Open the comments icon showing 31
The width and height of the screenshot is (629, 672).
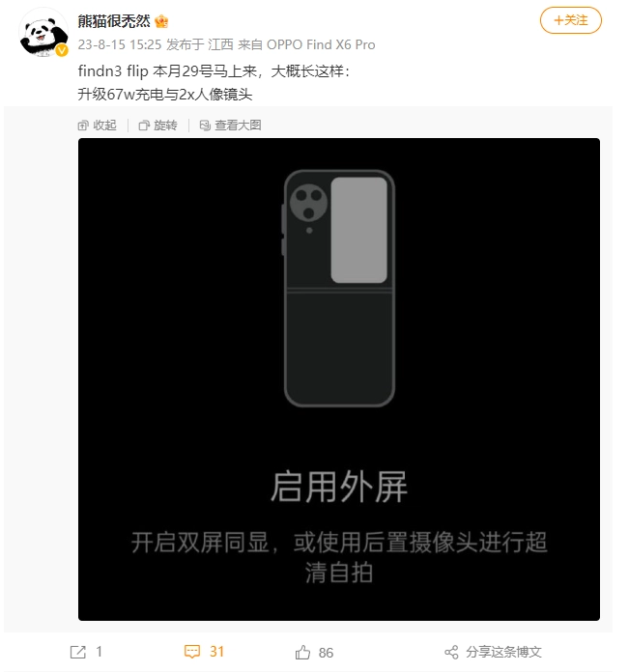(192, 652)
